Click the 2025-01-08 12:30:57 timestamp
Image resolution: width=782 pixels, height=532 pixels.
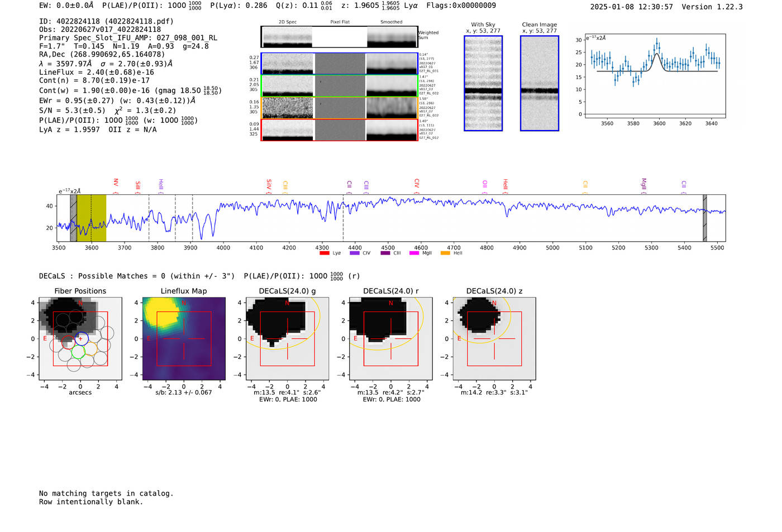click(x=632, y=7)
